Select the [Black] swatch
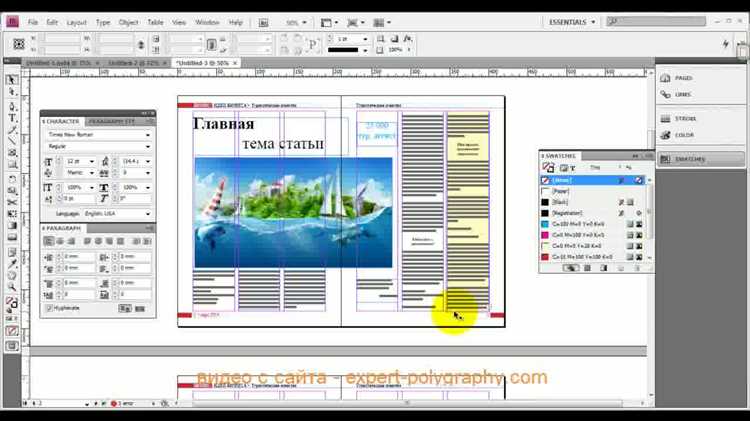Image resolution: width=750 pixels, height=421 pixels. click(593, 202)
